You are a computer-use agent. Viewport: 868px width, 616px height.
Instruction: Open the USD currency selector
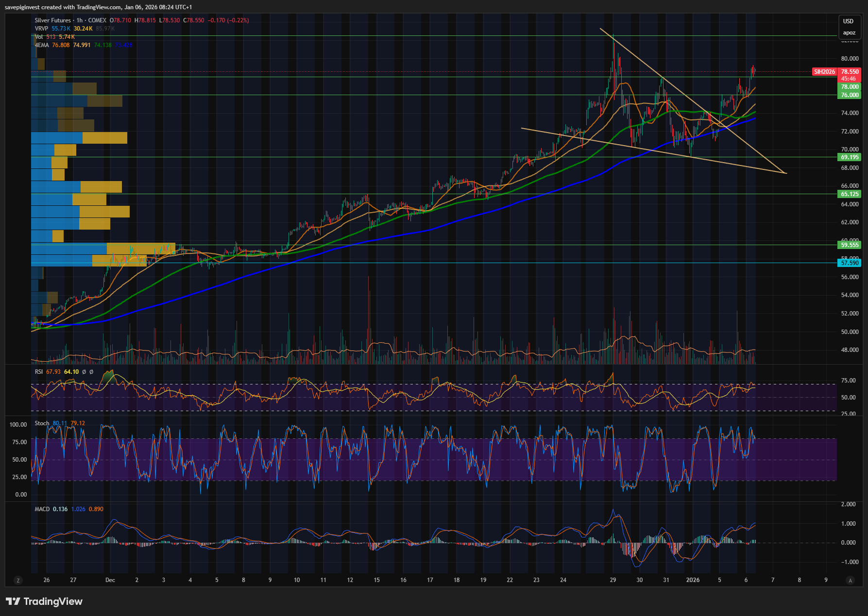[x=848, y=21]
